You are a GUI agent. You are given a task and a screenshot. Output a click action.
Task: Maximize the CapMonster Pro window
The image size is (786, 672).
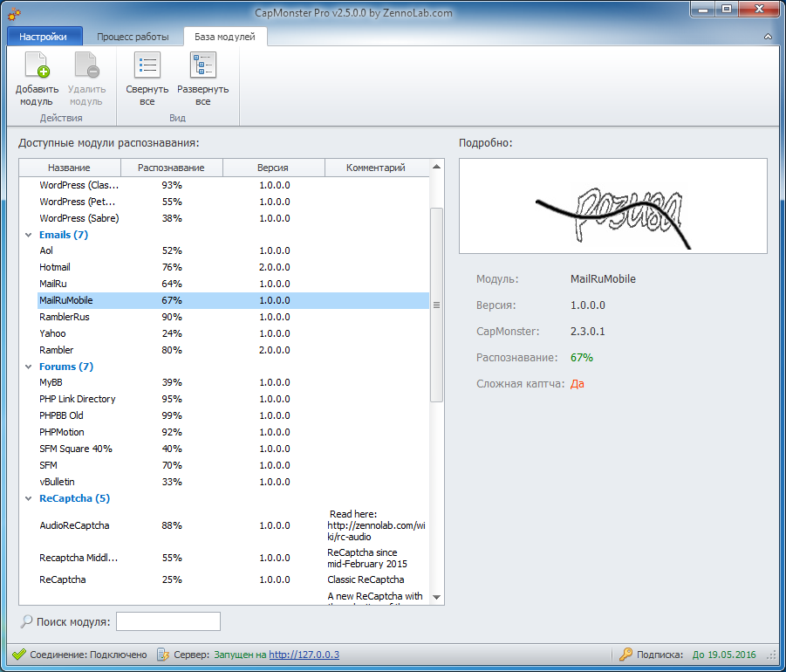click(x=727, y=9)
